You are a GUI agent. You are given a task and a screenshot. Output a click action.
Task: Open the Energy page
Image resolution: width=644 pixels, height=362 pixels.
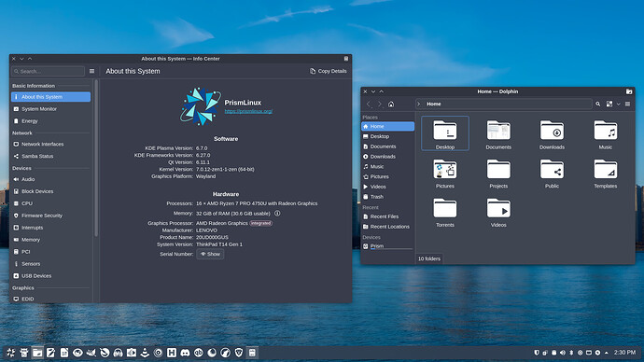click(x=51, y=121)
